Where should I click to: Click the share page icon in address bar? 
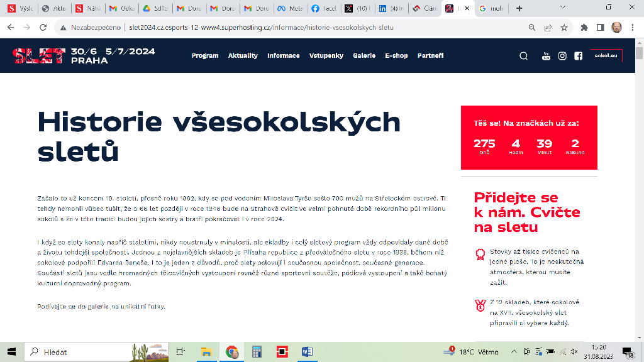[548, 28]
